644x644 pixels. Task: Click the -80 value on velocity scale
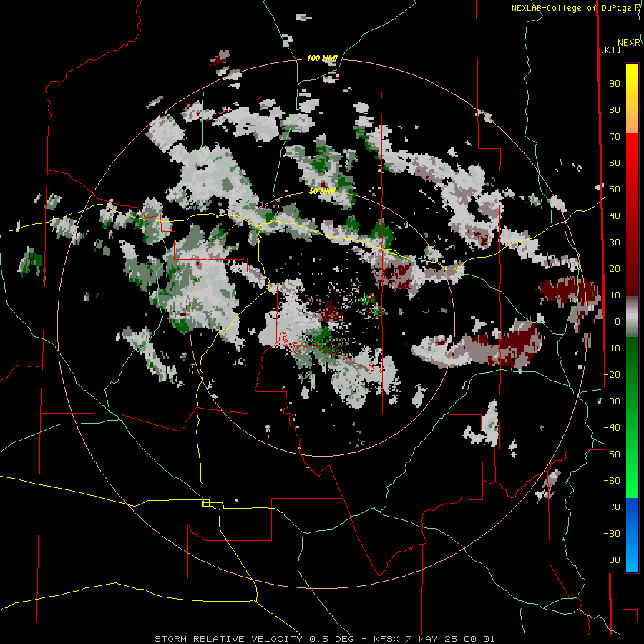click(612, 534)
